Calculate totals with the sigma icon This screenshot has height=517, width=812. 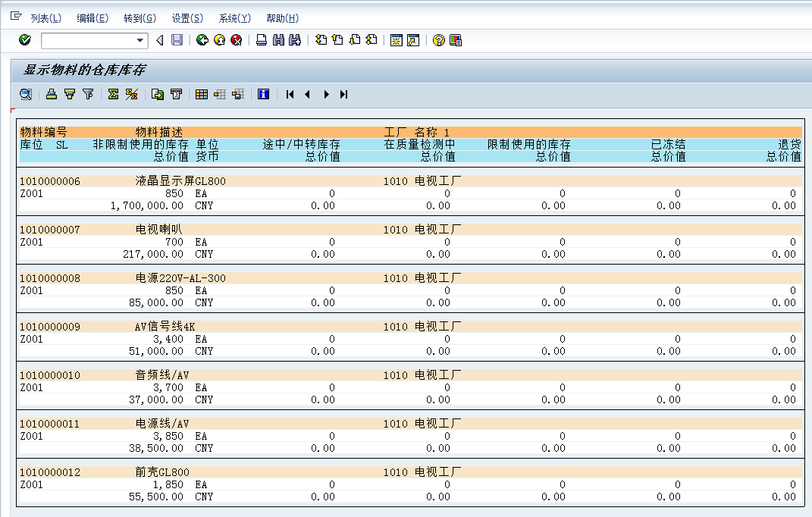[112, 95]
